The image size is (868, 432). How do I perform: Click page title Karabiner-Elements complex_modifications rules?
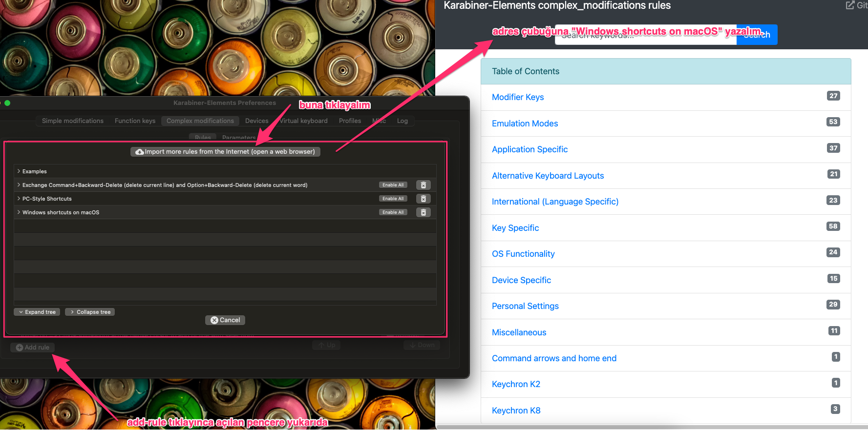tap(557, 5)
